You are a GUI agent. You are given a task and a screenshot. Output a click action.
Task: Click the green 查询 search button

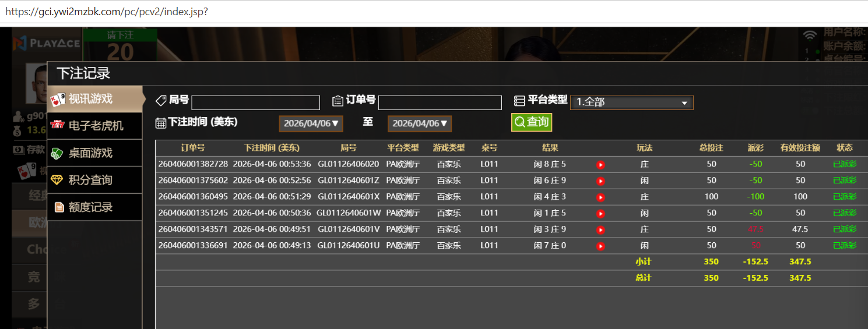(x=531, y=122)
